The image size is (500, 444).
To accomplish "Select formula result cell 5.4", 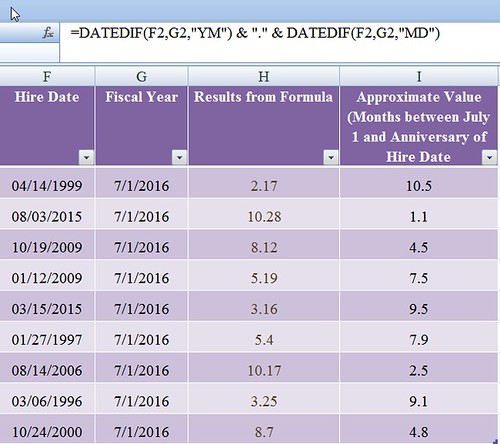I will tap(264, 337).
